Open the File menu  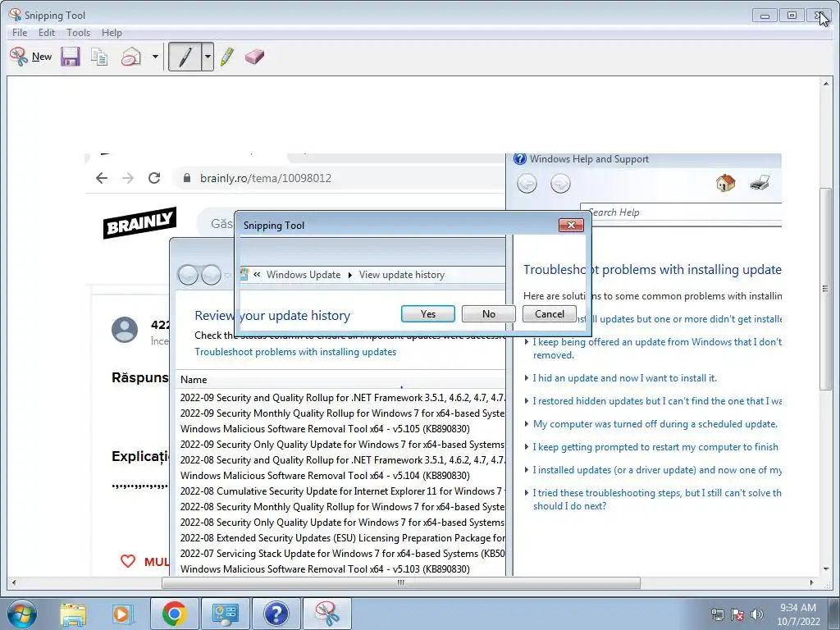(20, 33)
